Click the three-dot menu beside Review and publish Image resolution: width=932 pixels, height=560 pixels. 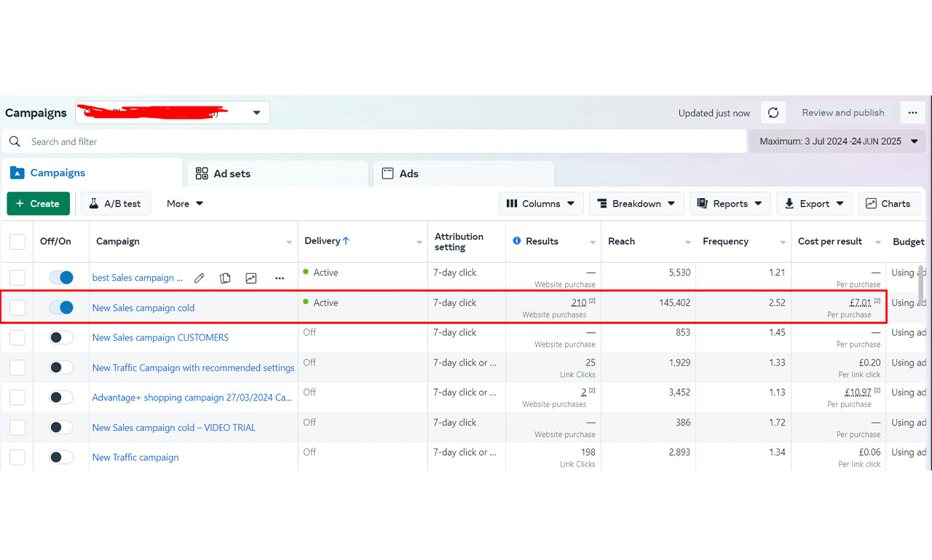pos(912,113)
